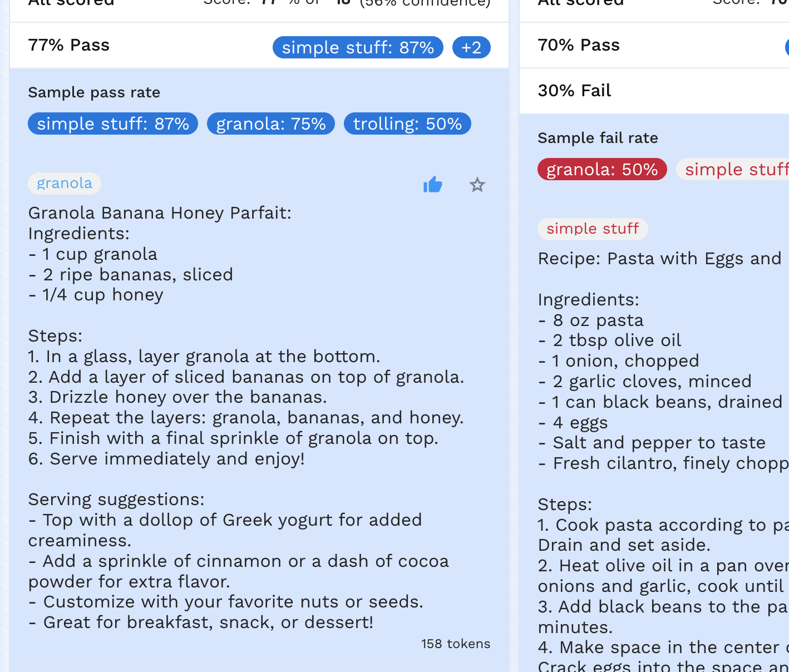Click the 158 tokens label

(x=455, y=644)
